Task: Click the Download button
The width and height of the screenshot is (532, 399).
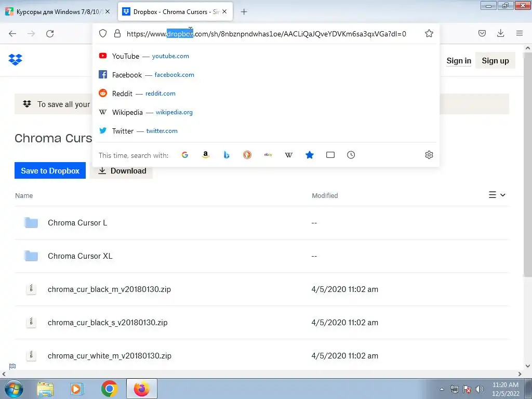Action: point(122,170)
